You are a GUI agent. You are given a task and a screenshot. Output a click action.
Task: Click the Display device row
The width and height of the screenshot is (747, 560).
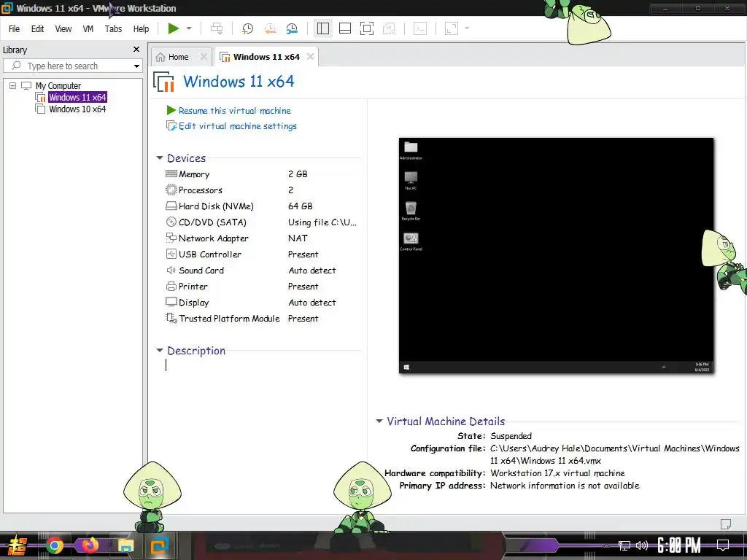261,303
